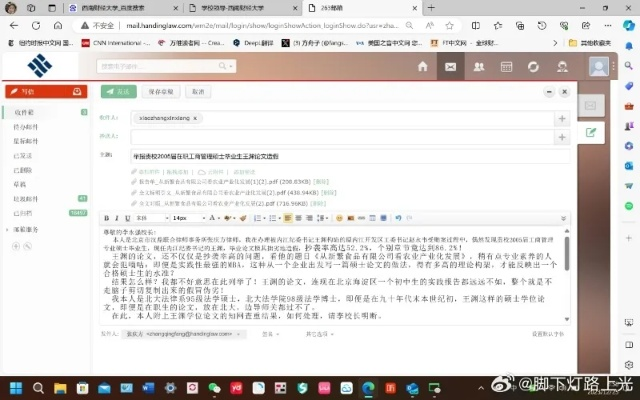
Task: Redo edit in editor toolbar
Action: [x=409, y=218]
